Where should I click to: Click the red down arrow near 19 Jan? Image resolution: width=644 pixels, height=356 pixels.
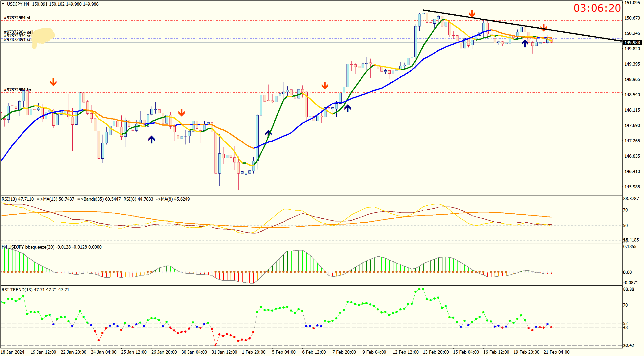(x=53, y=82)
